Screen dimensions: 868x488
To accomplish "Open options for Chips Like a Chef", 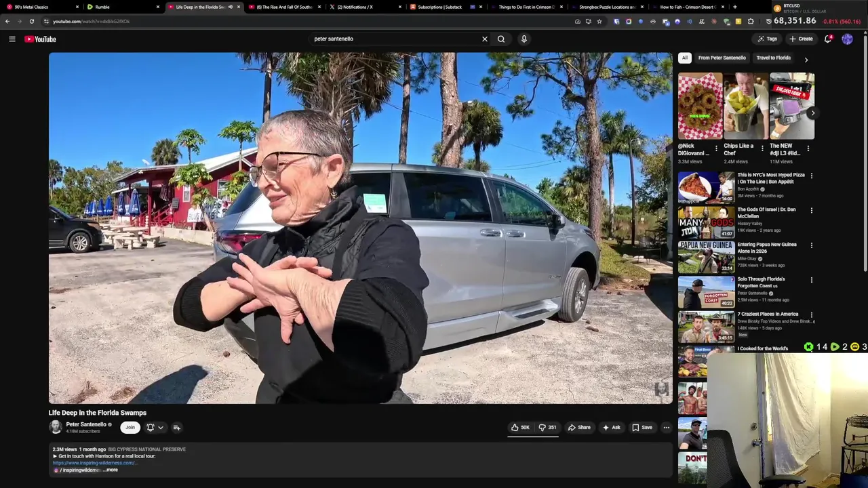I will click(762, 147).
